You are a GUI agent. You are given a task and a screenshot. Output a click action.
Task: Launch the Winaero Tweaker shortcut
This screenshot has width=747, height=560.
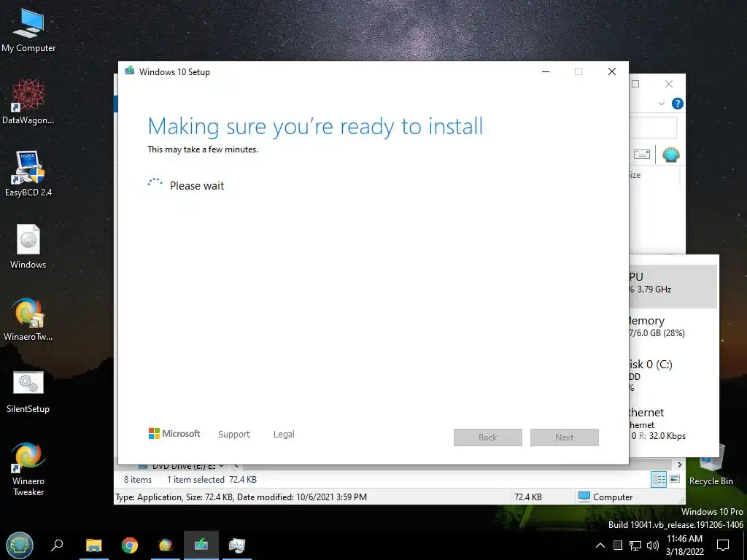[28, 468]
